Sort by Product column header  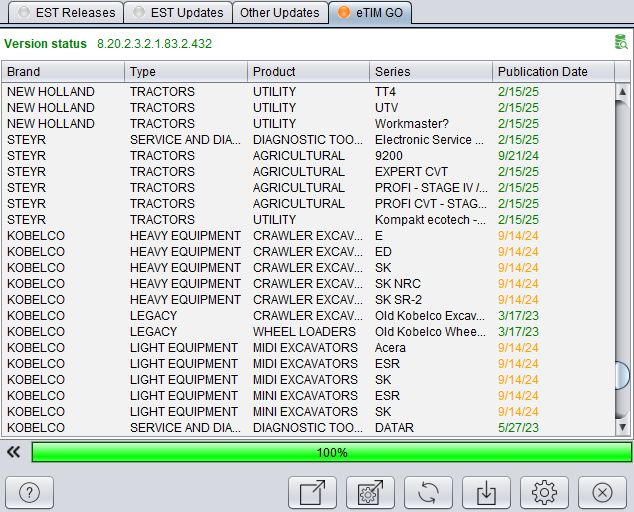coord(309,72)
